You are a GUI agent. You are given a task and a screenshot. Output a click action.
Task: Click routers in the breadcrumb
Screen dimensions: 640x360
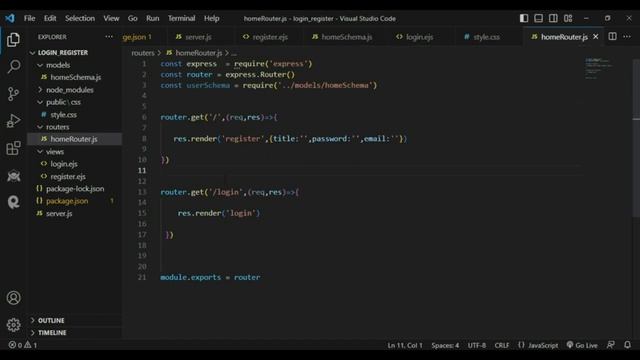pos(143,53)
